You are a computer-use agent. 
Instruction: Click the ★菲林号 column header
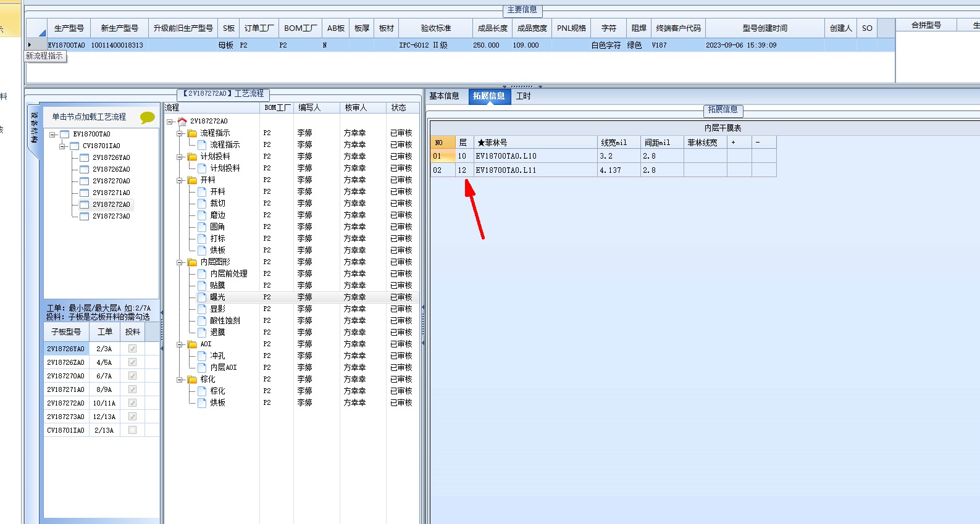535,143
